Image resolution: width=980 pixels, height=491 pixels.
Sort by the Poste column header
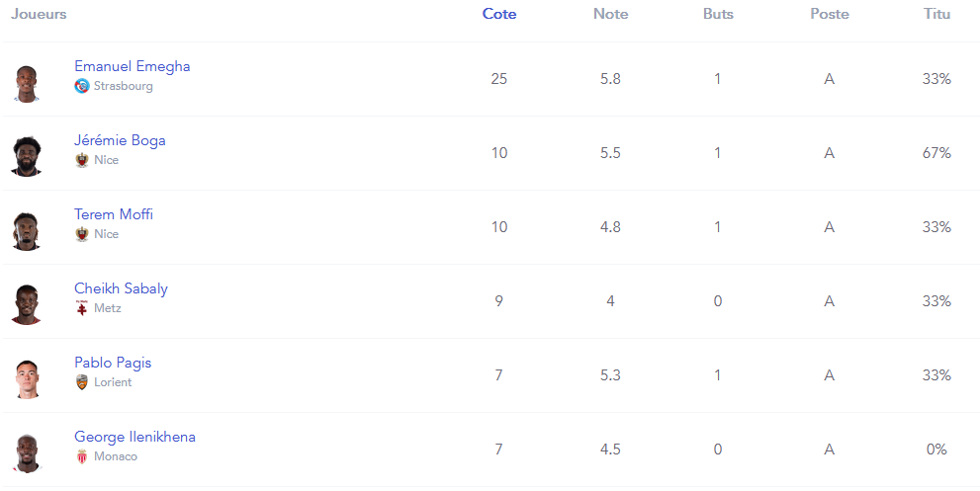(829, 14)
